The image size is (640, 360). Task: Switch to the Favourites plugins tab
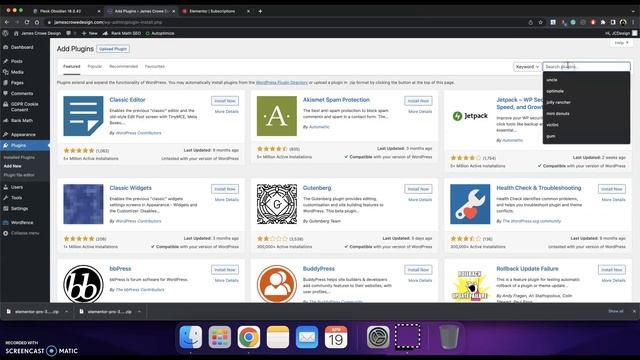[x=155, y=66]
